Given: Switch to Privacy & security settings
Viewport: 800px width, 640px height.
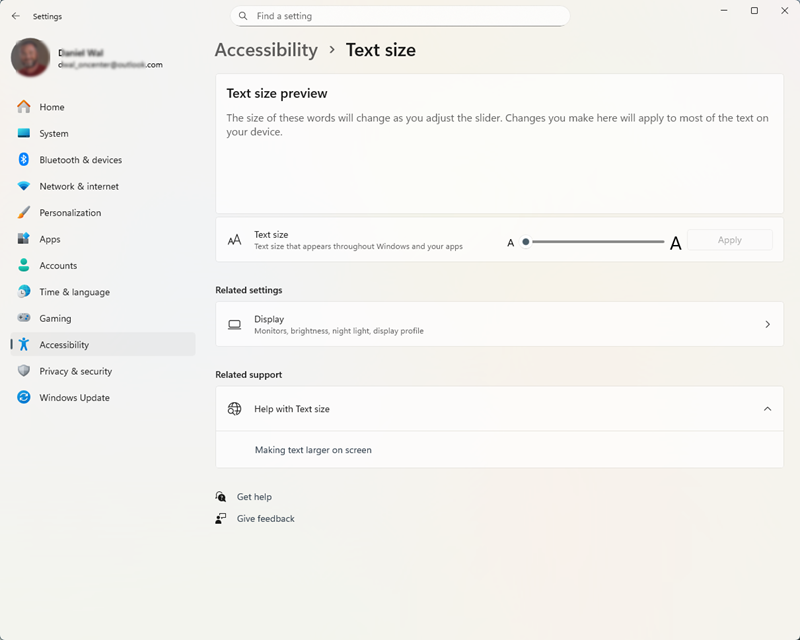Looking at the screenshot, I should [x=24, y=371].
